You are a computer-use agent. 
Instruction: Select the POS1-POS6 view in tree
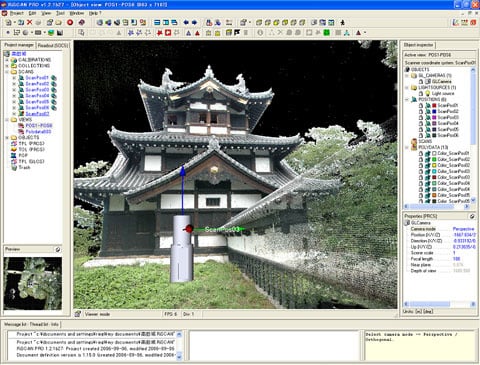point(39,126)
